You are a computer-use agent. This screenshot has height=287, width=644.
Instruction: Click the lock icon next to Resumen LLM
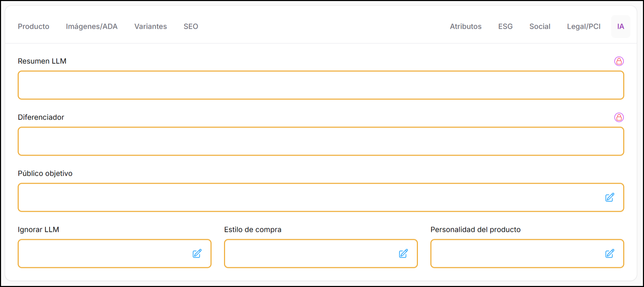619,61
